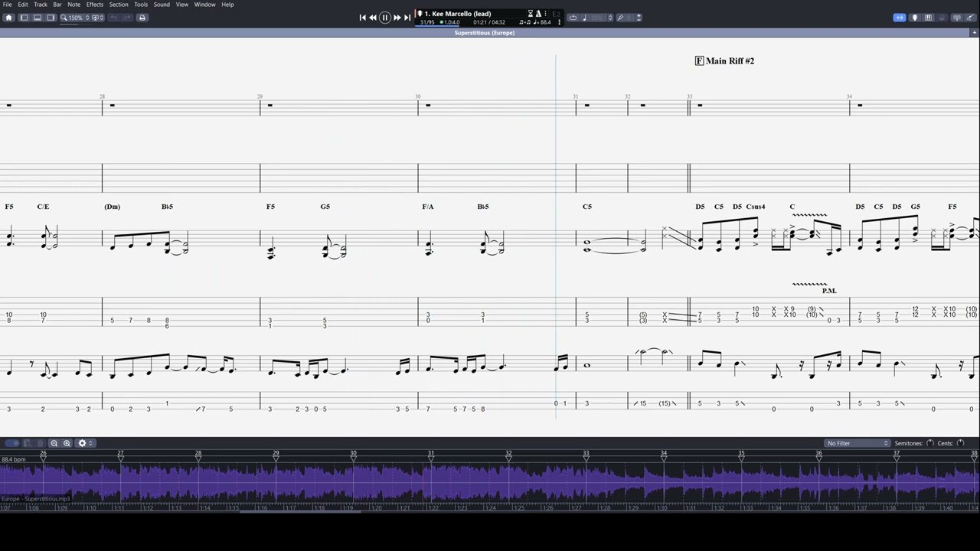Select the Superstitious (Europe) document tab
Screen dimensions: 980x551
[x=484, y=33]
